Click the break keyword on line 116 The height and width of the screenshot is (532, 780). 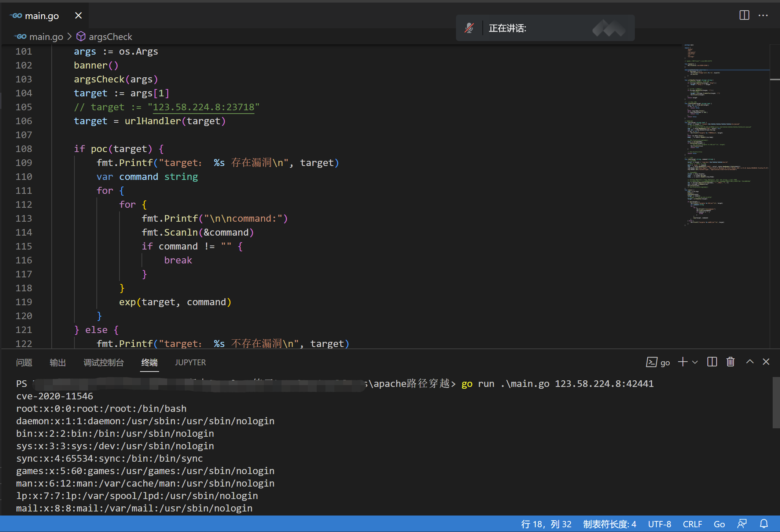pyautogui.click(x=178, y=260)
